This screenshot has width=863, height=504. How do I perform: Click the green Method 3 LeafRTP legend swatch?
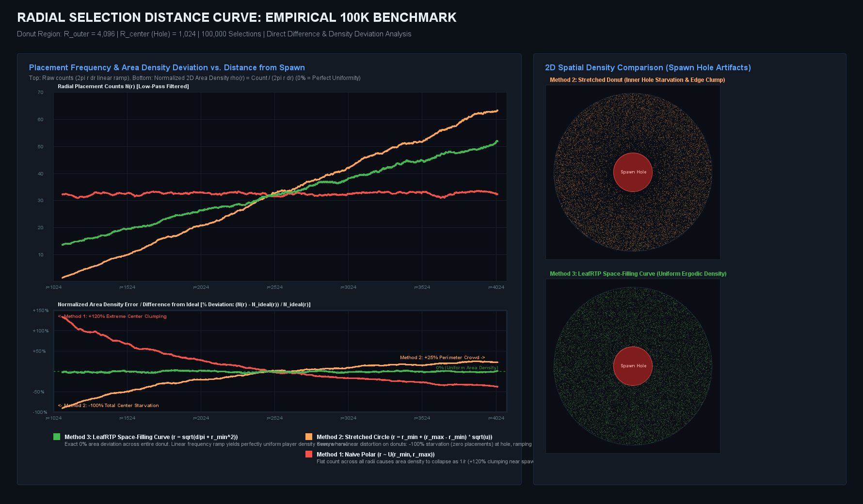click(57, 437)
